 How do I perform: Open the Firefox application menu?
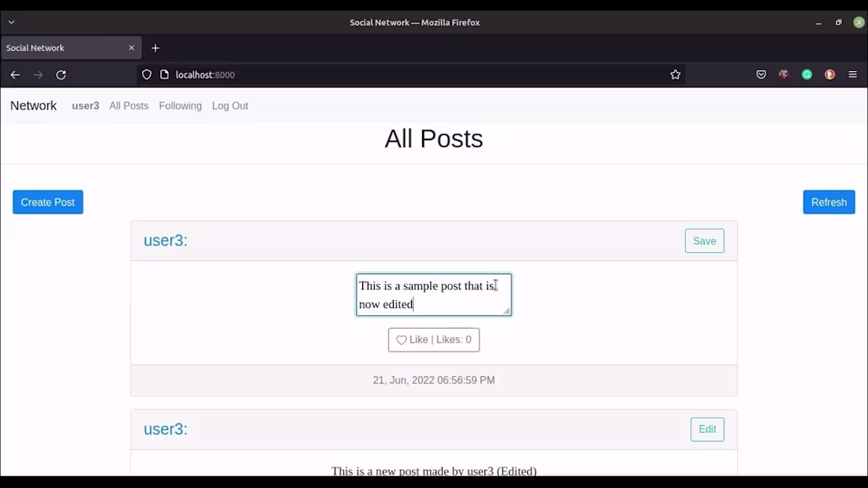coord(853,74)
